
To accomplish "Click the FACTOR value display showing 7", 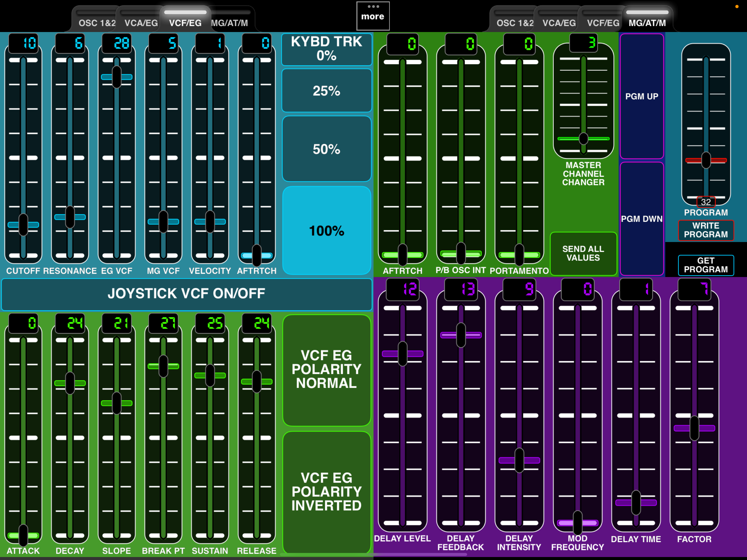I will 694,289.
